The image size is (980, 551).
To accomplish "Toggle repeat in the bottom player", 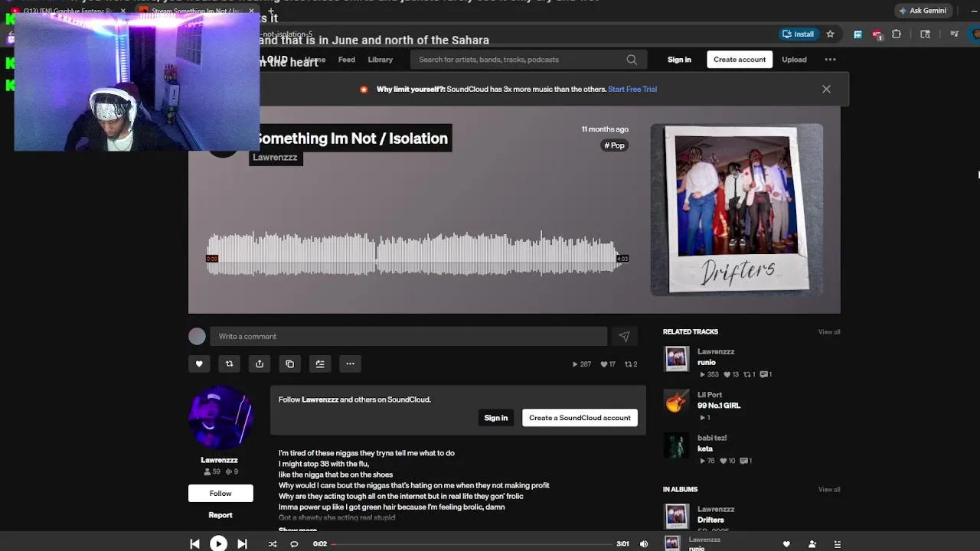I will click(x=294, y=544).
